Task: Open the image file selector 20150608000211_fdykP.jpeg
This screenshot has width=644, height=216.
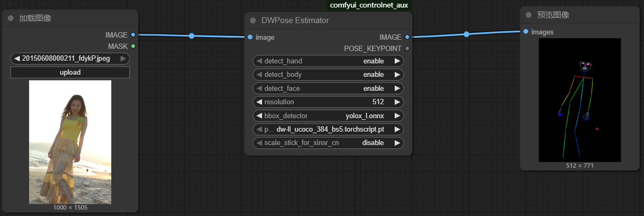Action: click(70, 59)
